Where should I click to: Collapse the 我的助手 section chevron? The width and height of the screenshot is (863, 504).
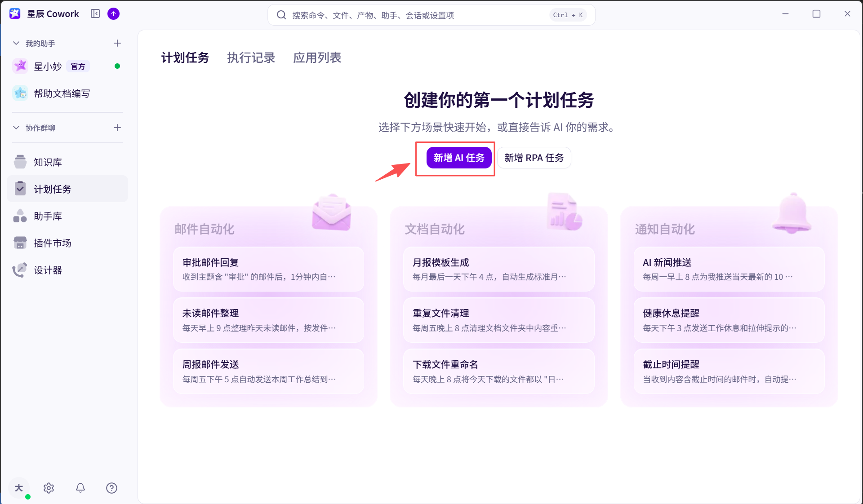click(x=16, y=43)
